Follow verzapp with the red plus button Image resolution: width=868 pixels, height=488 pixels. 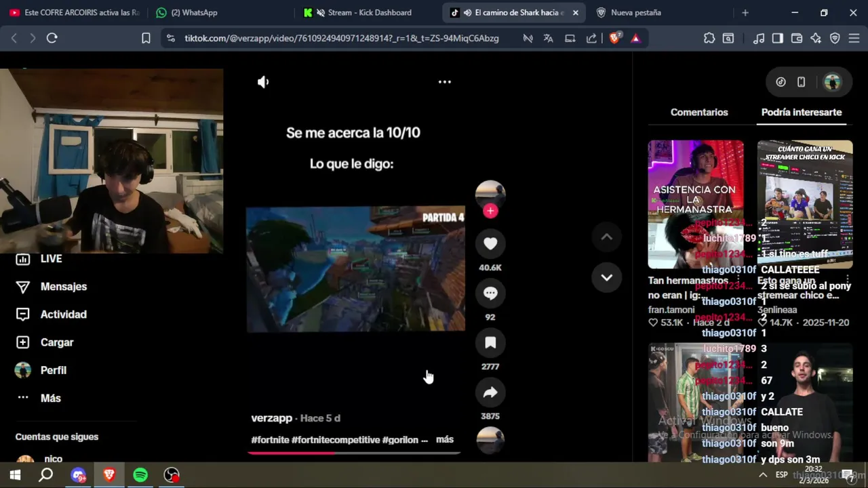coord(490,211)
